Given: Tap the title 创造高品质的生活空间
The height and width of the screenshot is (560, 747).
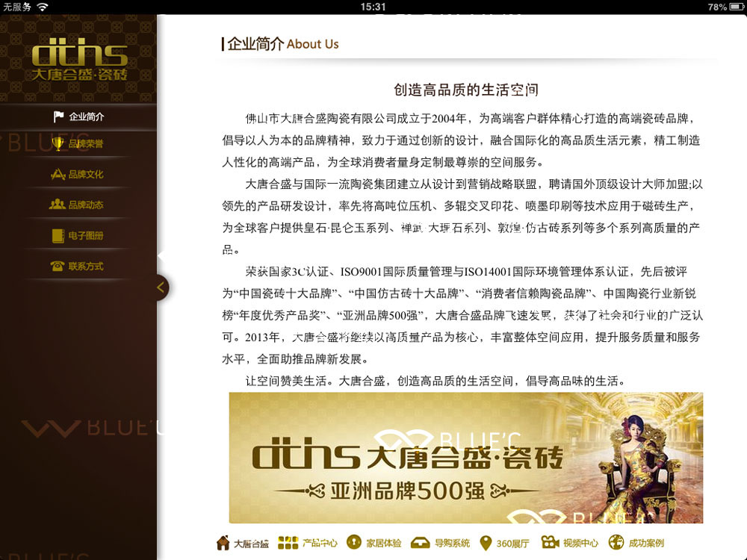Looking at the screenshot, I should point(466,90).
